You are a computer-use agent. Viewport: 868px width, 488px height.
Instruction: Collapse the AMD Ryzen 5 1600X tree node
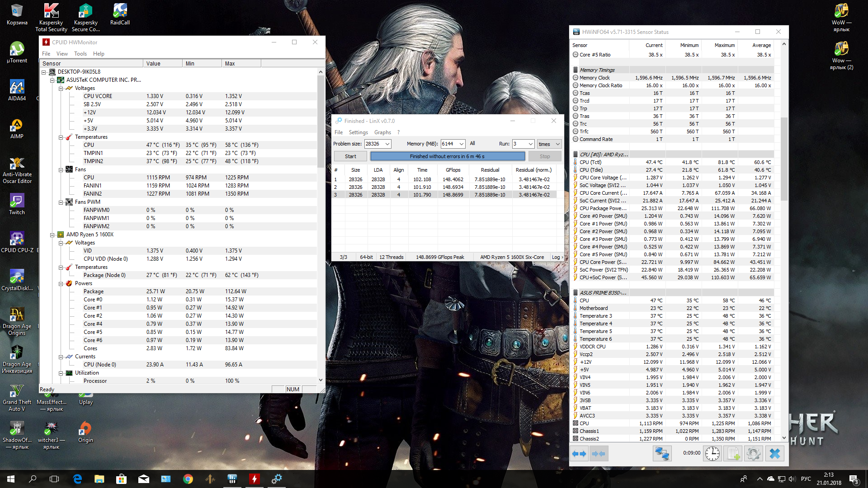pos(52,235)
